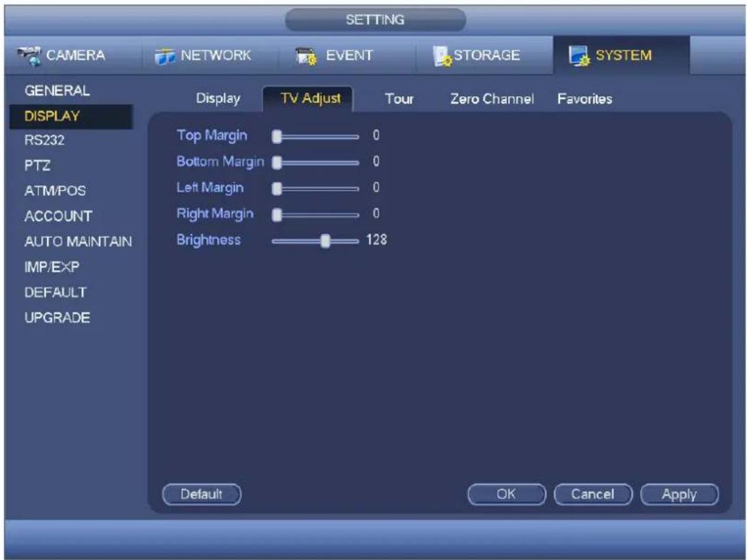The width and height of the screenshot is (747, 560).
Task: Click the Top Margin slider
Action: coord(315,136)
